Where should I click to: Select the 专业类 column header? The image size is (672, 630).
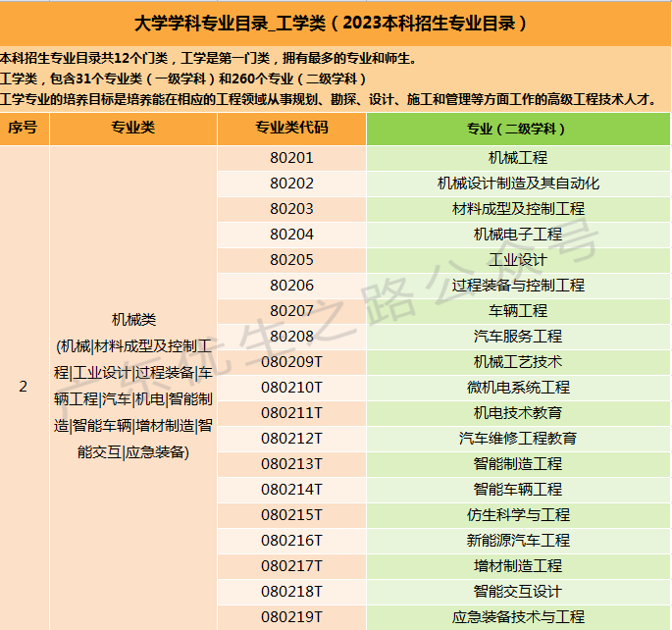pyautogui.click(x=133, y=129)
